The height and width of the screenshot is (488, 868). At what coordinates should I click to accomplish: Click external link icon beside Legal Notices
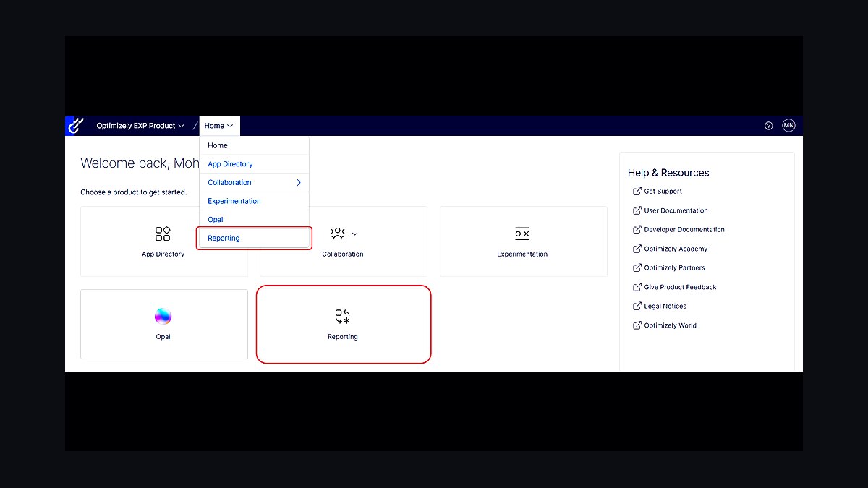[637, 307]
